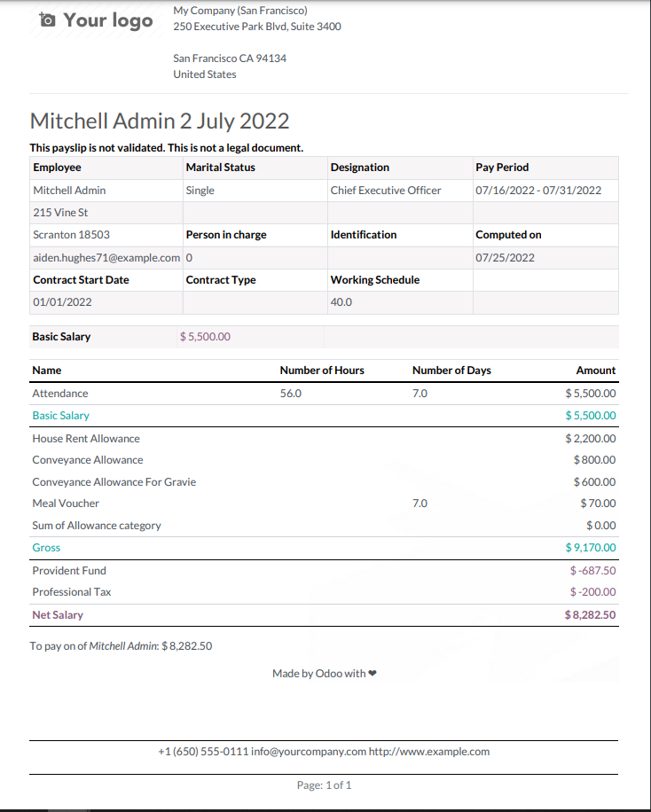Click the contract start date '01/01/2022'
Image resolution: width=651 pixels, height=812 pixels.
[x=62, y=302]
